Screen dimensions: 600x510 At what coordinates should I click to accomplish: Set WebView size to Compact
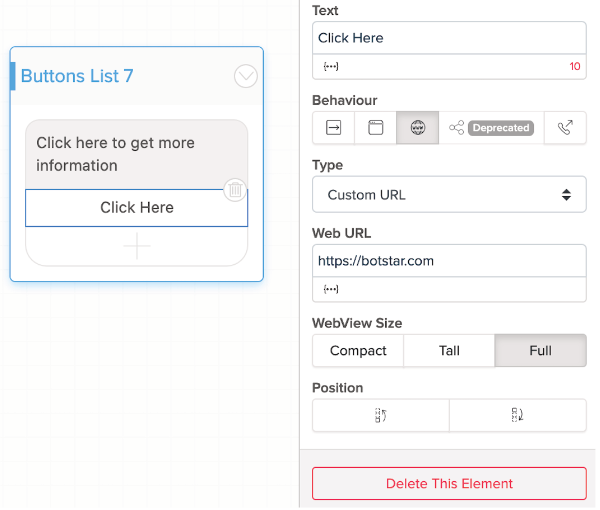click(x=358, y=351)
